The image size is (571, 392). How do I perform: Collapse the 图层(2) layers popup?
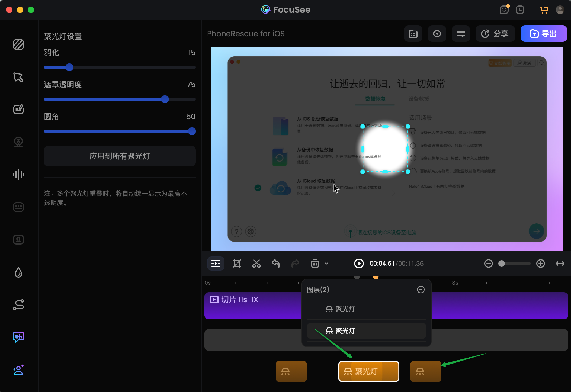[x=421, y=290]
